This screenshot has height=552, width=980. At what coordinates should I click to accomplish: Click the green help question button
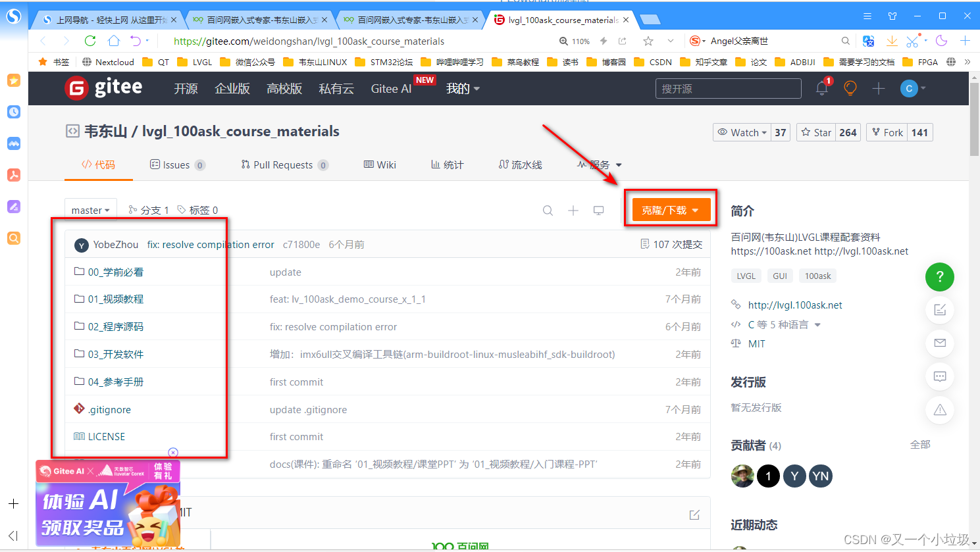click(x=940, y=276)
